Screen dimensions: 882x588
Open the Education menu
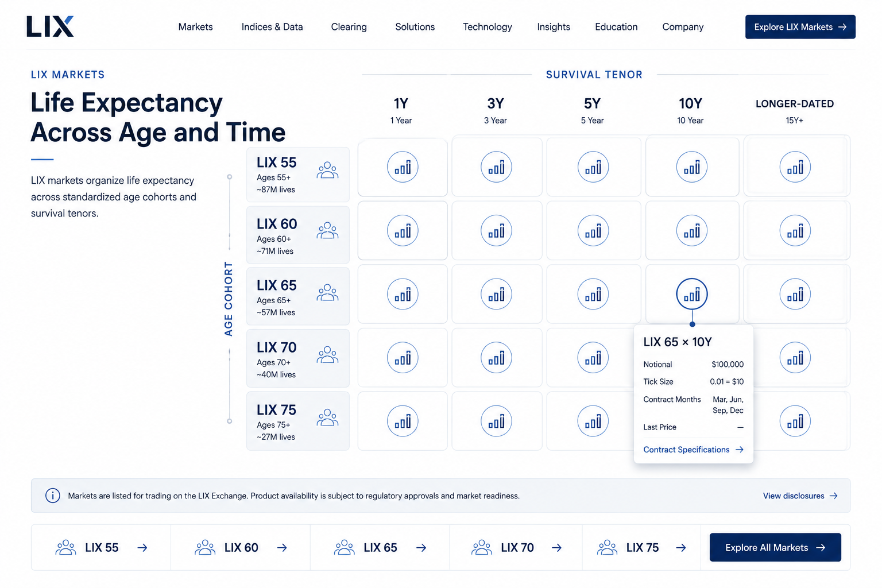pyautogui.click(x=616, y=27)
